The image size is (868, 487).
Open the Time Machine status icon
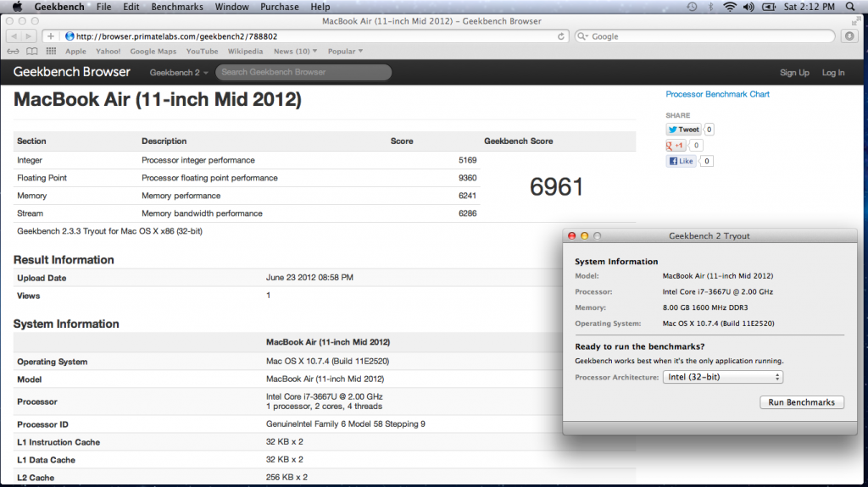pos(692,7)
